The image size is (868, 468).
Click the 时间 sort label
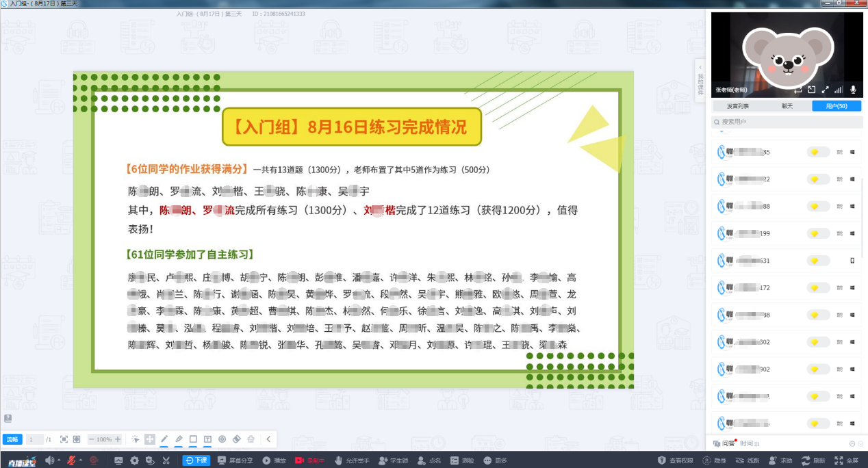coord(748,443)
